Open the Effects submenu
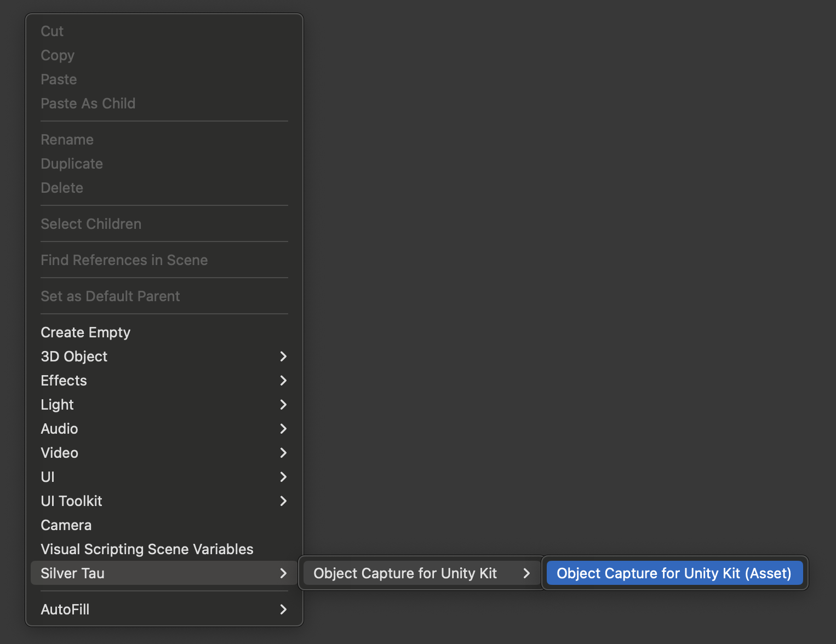Viewport: 836px width, 644px height. pos(164,381)
